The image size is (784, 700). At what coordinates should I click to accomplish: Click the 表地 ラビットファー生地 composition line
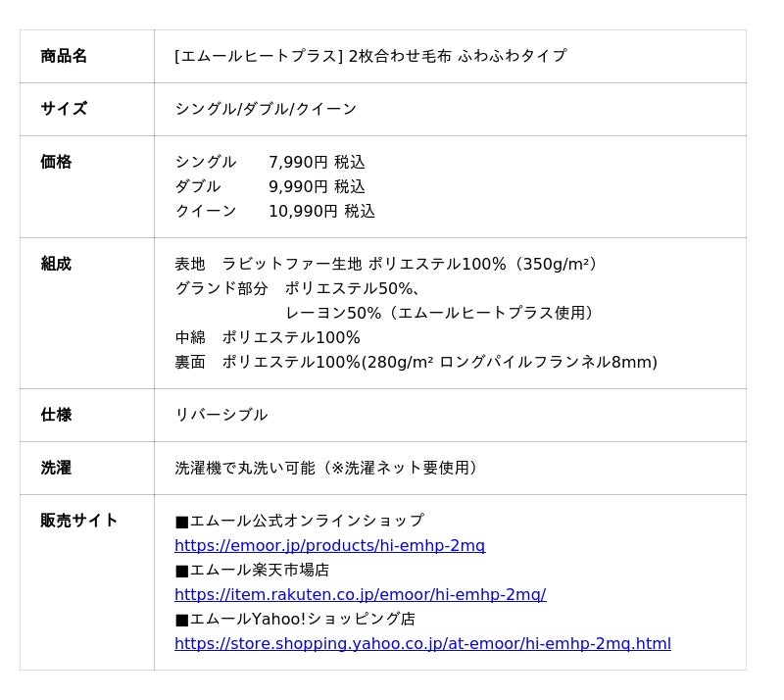point(386,264)
